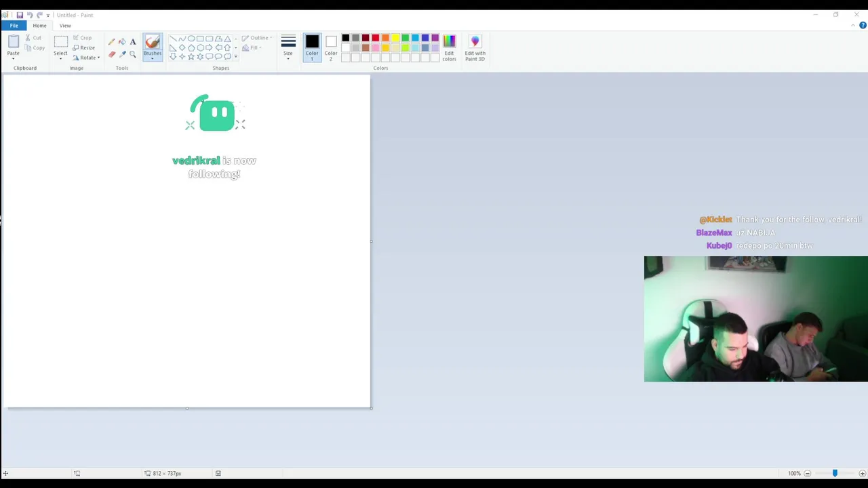Click the streamer webcam overlay
This screenshot has height=488, width=868.
tap(755, 319)
